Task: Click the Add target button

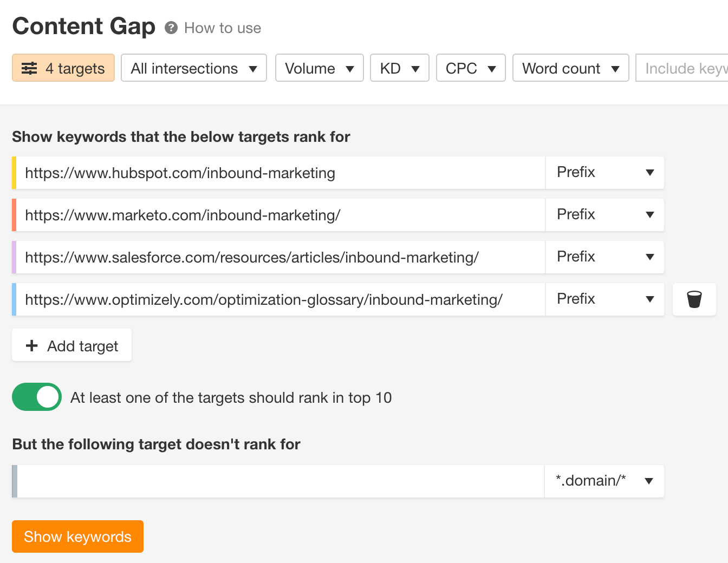Action: tap(71, 345)
